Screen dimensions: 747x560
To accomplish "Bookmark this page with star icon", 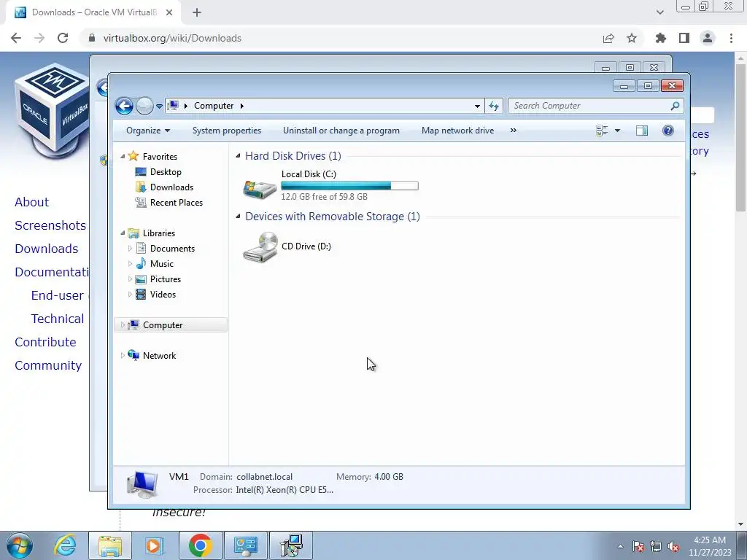I will (632, 38).
